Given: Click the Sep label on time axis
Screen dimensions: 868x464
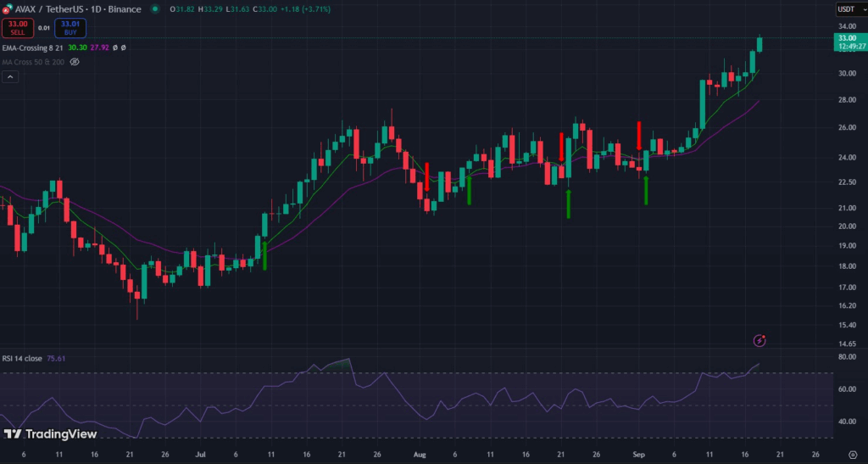Looking at the screenshot, I should tap(639, 455).
